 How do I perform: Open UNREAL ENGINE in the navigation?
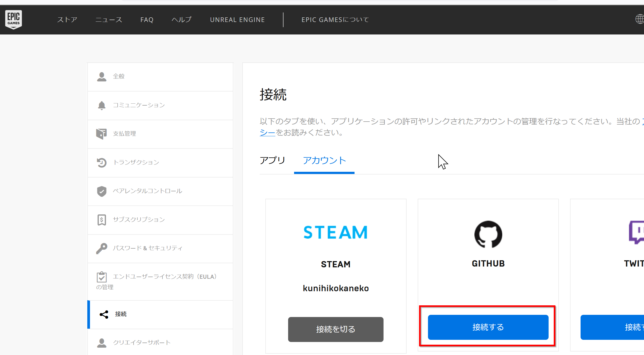237,20
